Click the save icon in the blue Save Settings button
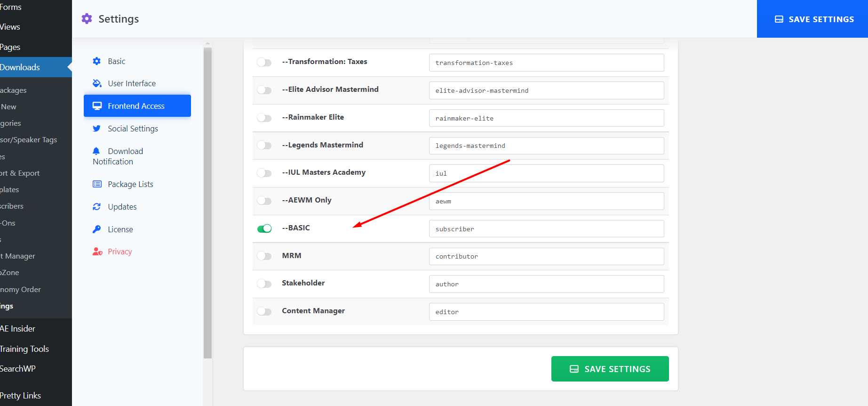The image size is (868, 406). [x=779, y=19]
